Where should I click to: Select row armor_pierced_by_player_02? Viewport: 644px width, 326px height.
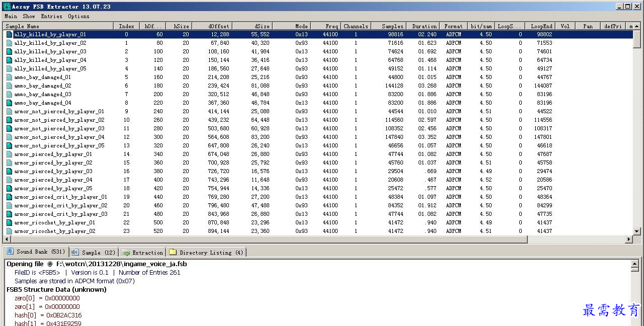[319, 162]
